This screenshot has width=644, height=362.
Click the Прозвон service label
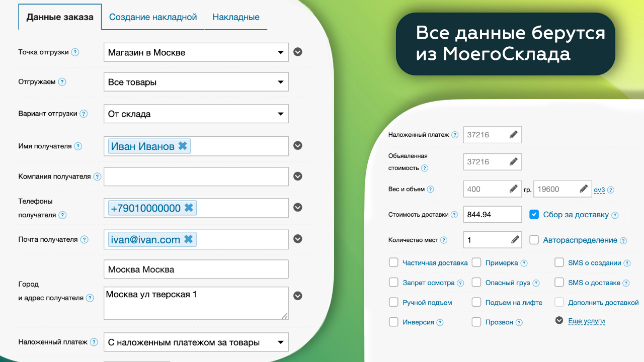click(499, 322)
